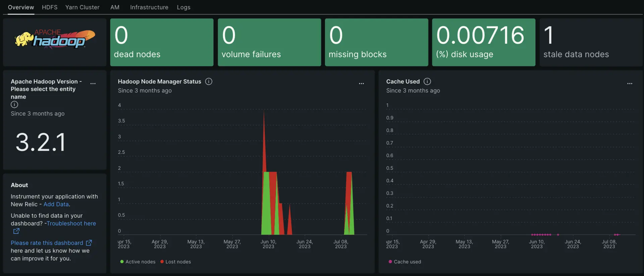644x276 pixels.
Task: Click info icon beside Hadoop Node Manager Status
Action: 209,82
